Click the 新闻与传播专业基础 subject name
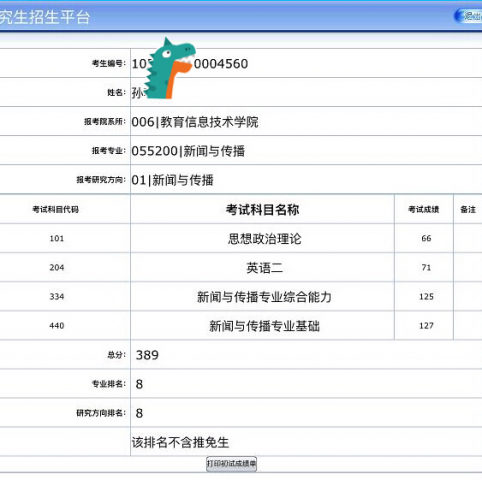This screenshot has width=482, height=480. point(264,326)
